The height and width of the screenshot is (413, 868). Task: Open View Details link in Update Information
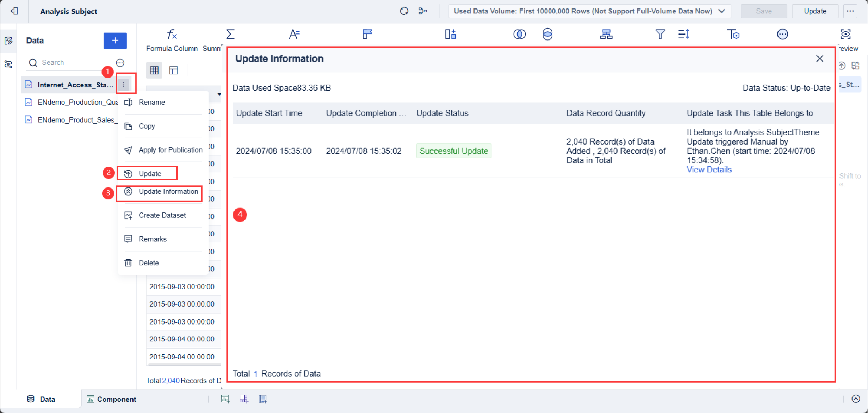pos(709,169)
